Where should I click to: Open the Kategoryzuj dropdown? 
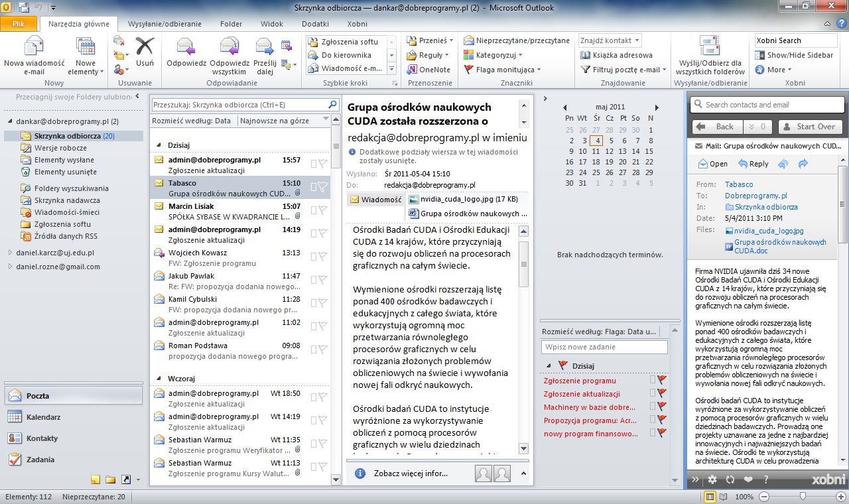493,55
